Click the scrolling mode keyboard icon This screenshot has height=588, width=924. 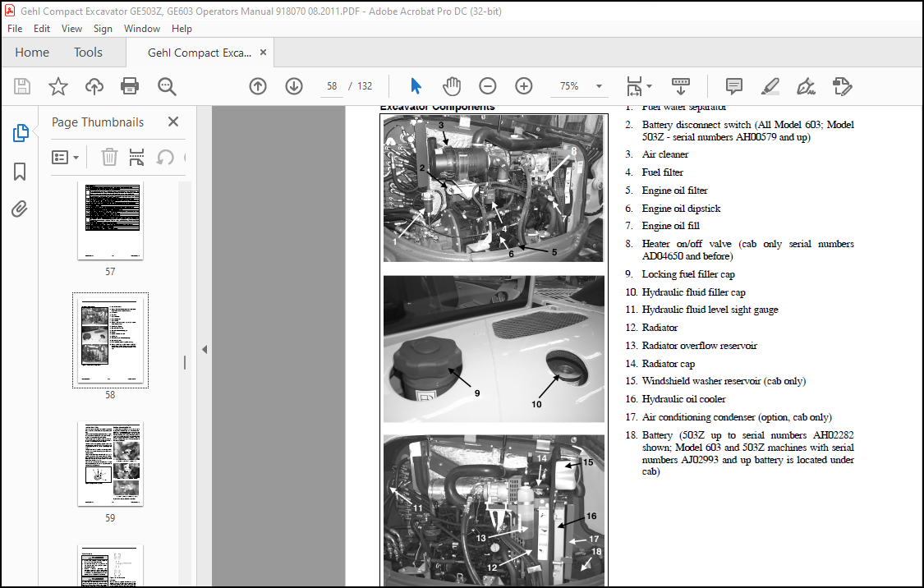[x=681, y=86]
